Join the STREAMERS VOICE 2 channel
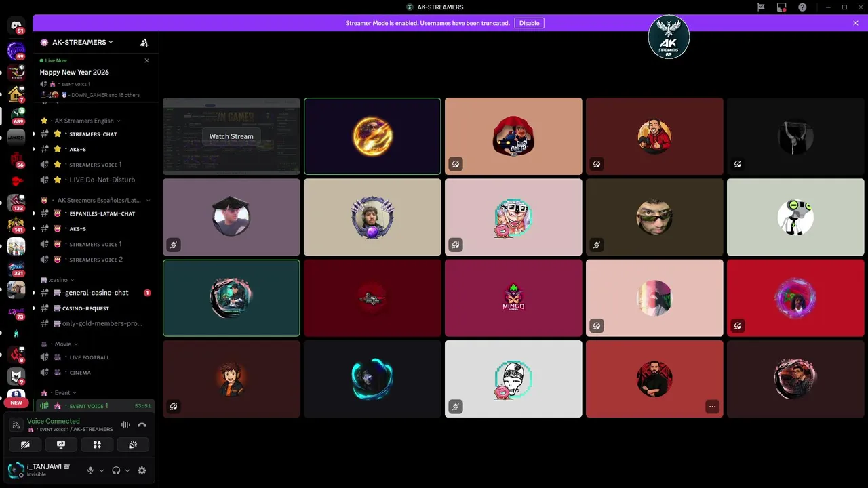 (95, 260)
